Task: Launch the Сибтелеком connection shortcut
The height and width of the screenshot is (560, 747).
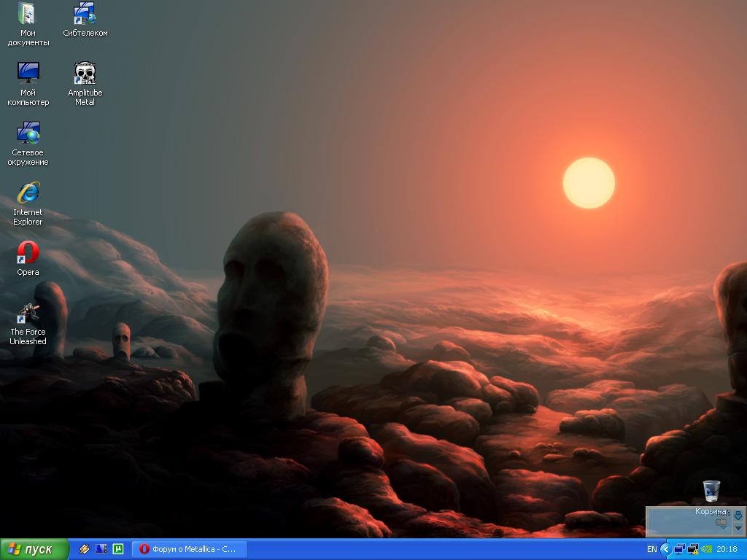Action: [85, 14]
